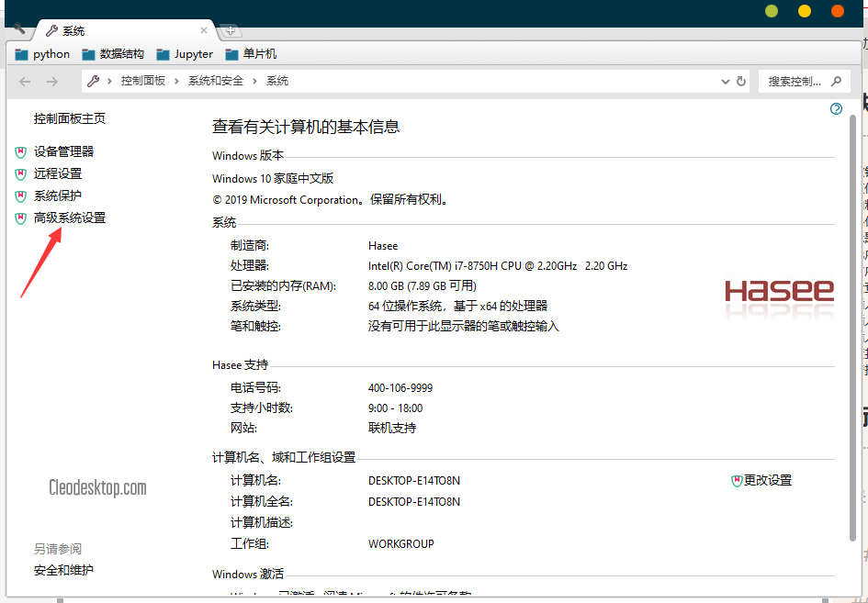Image resolution: width=868 pixels, height=603 pixels.
Task: Open online support link 联机支持
Action: [x=392, y=428]
